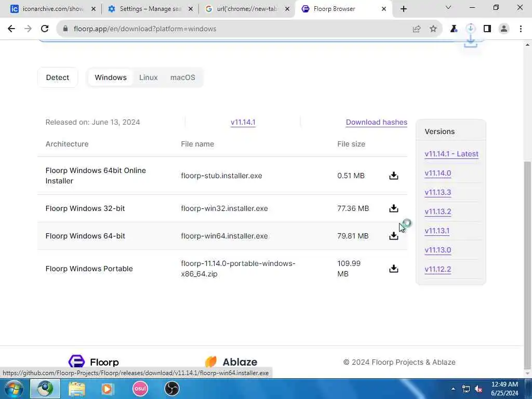
Task: Choose version v11.14.1 - Latest
Action: (x=451, y=154)
